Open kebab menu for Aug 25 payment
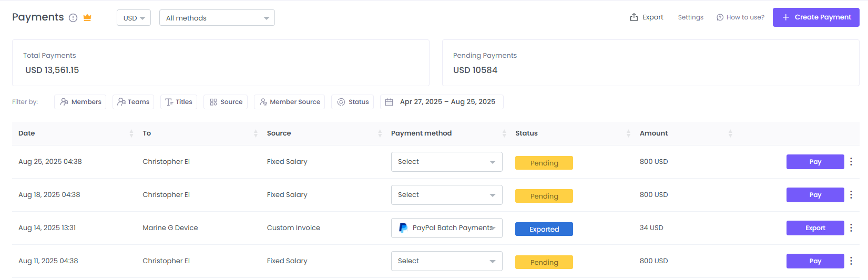This screenshot has width=868, height=280. 851,162
